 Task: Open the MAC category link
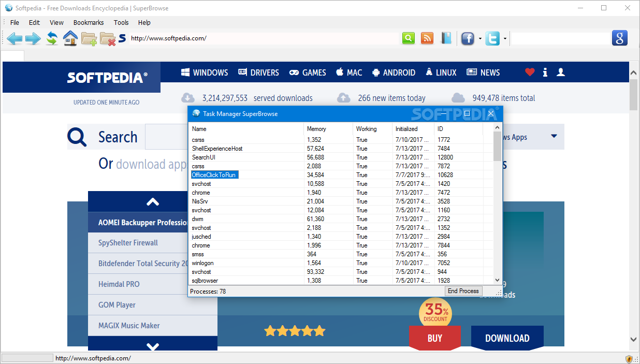[x=349, y=72]
